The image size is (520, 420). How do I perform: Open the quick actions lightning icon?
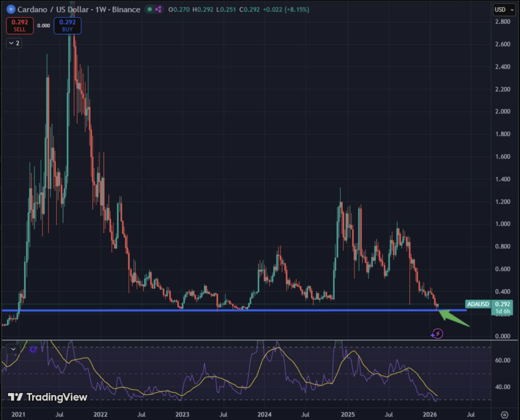tap(438, 333)
